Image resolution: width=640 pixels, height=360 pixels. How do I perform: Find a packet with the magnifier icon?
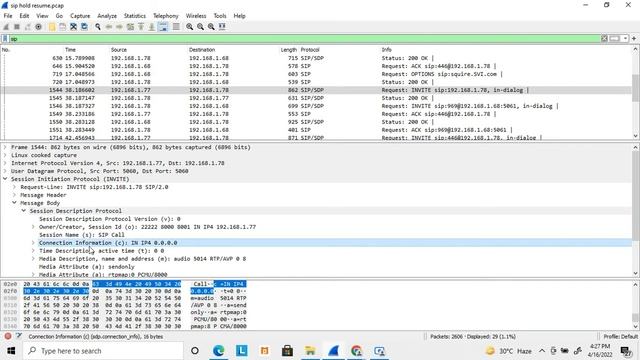(98, 27)
